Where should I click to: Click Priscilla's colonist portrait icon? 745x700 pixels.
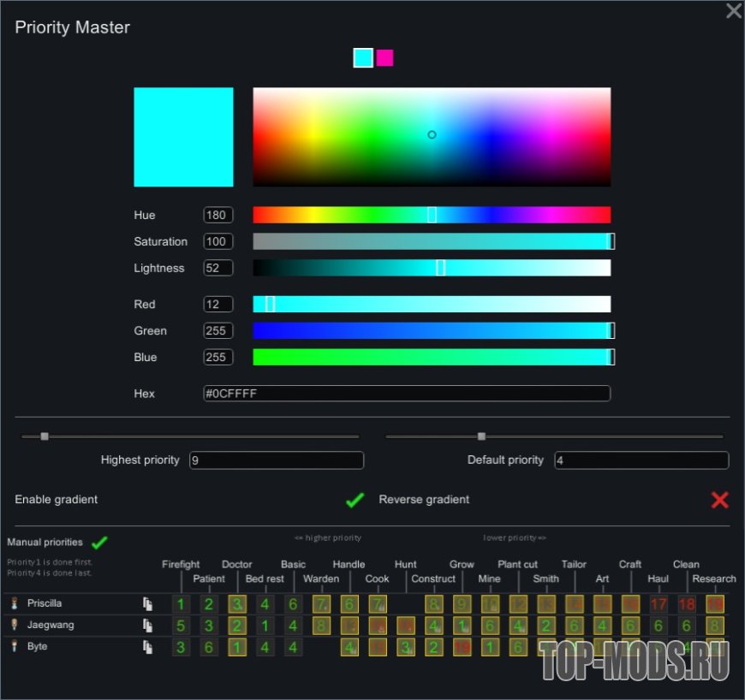click(x=14, y=603)
